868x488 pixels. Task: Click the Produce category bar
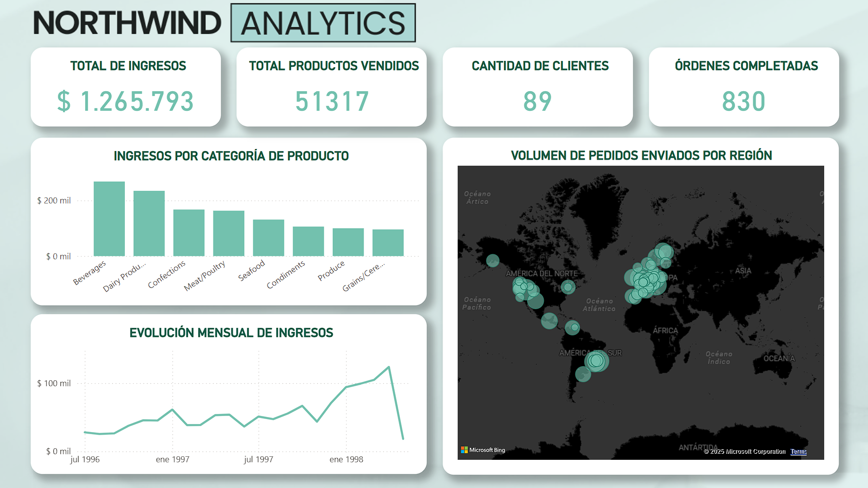click(348, 242)
